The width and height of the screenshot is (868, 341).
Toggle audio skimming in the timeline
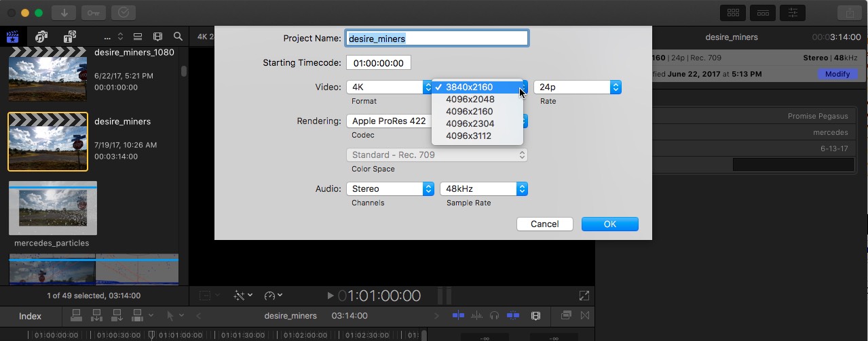point(476,316)
